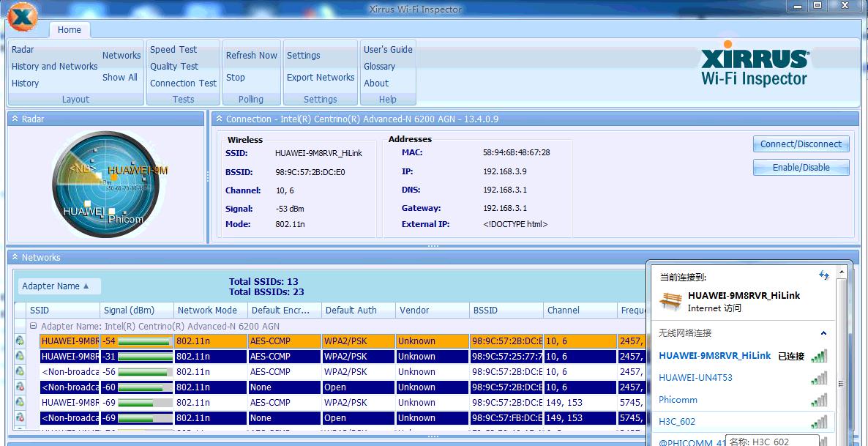Collapse the wireless network connection section
Image resolution: width=868 pixels, height=446 pixels.
(x=823, y=333)
